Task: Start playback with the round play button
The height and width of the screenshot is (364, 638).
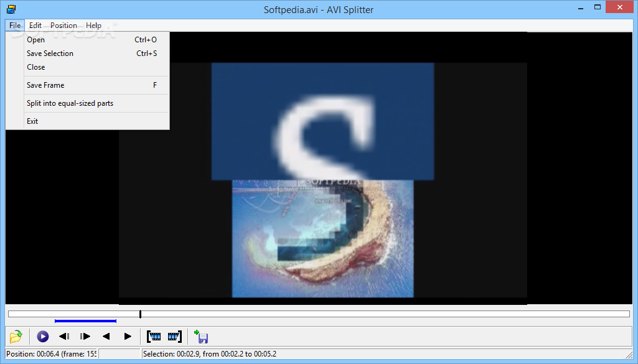Action: pyautogui.click(x=43, y=337)
